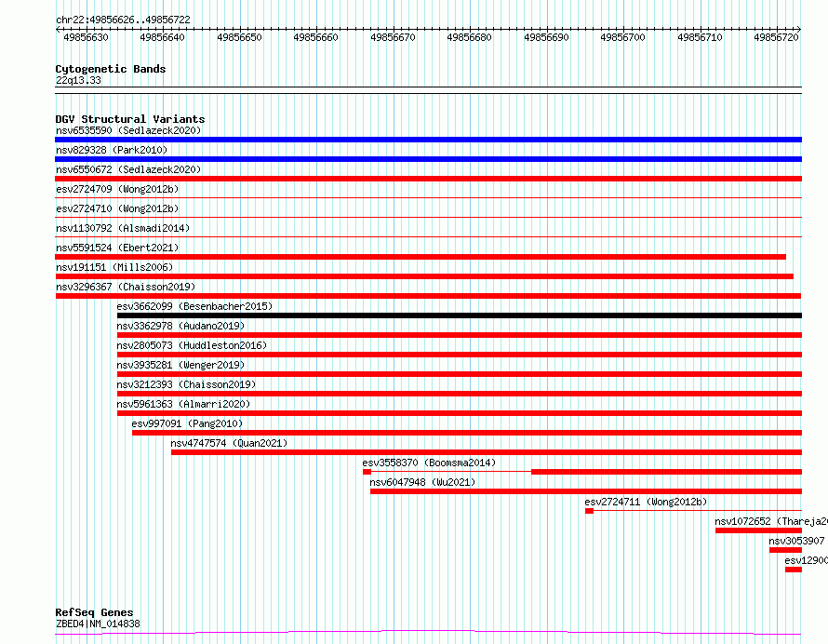Click red bar under nsv1072652

coord(759,530)
